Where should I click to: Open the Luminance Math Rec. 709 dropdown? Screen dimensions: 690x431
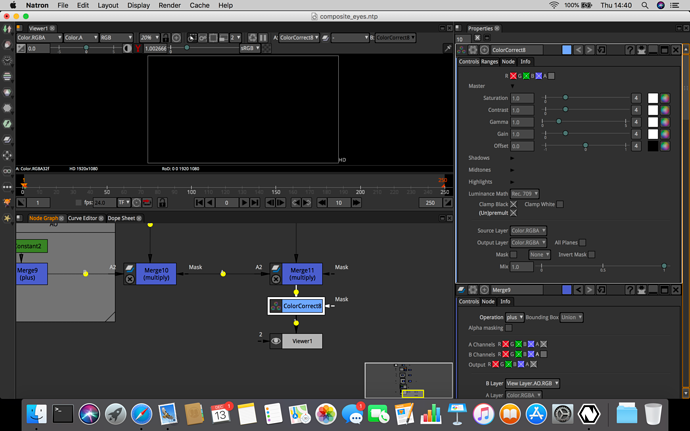(525, 194)
